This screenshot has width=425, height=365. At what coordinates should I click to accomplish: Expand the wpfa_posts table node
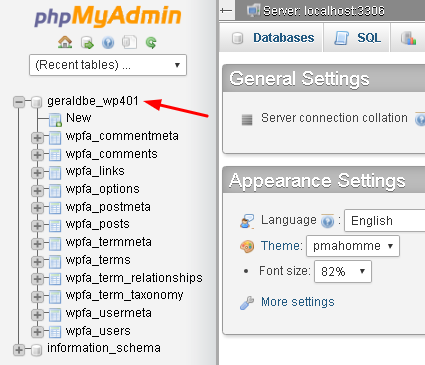point(37,226)
